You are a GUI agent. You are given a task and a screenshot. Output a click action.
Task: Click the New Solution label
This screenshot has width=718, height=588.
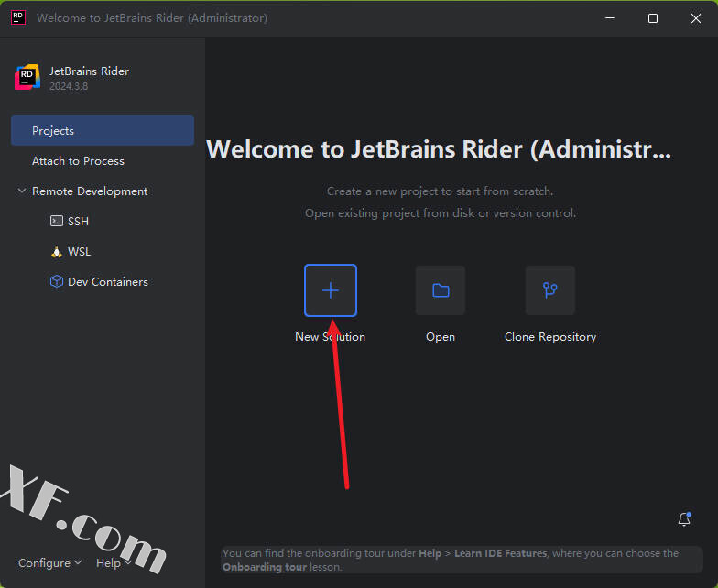(x=330, y=337)
